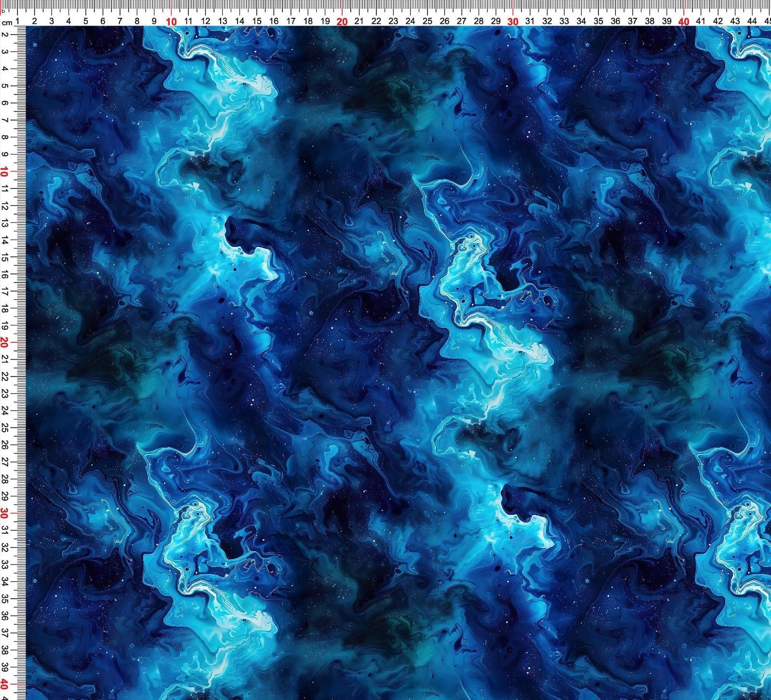Click the red 40 on left ruler
The width and height of the screenshot is (771, 700).
coord(4,684)
